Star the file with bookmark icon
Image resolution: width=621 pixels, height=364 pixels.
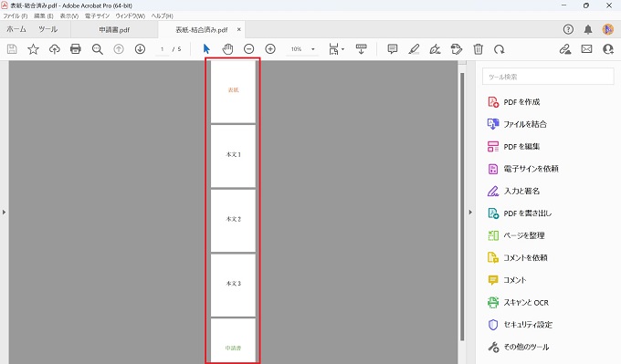coord(33,49)
